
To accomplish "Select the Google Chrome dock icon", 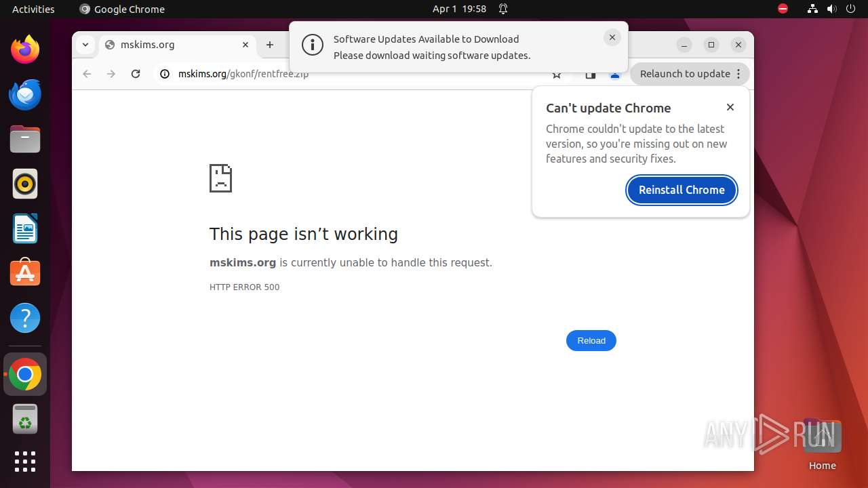I will (25, 374).
